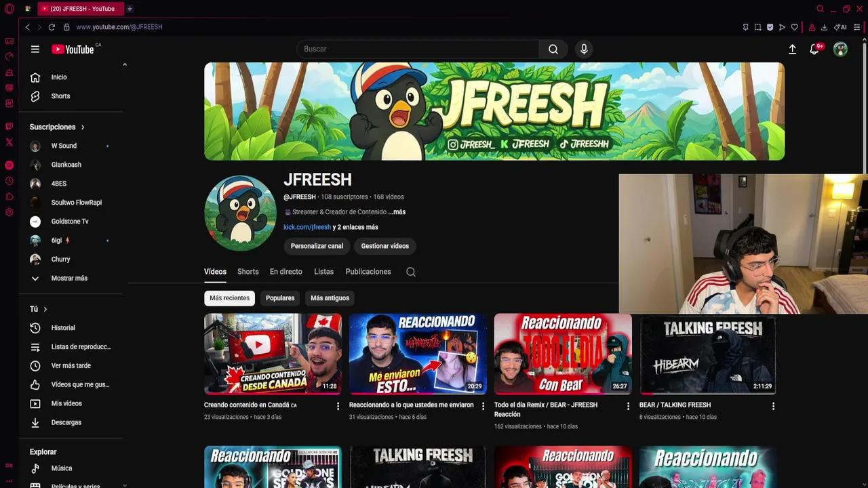Viewport: 868px width, 488px height.
Task: Switch to the Listas tab
Action: pyautogui.click(x=323, y=272)
